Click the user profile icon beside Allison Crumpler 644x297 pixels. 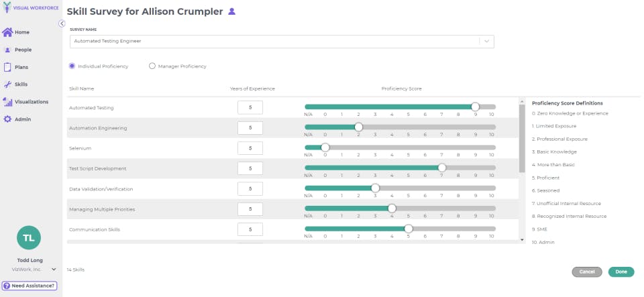point(232,11)
